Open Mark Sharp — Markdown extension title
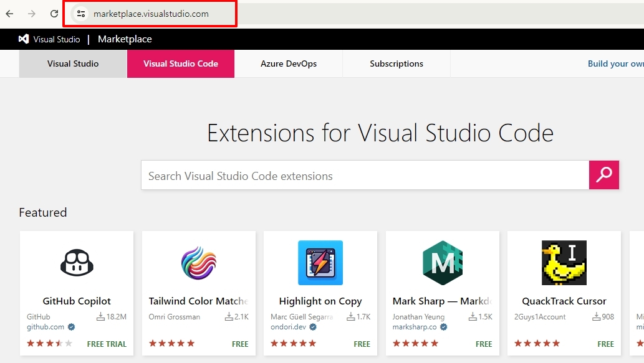644x363 pixels. [x=443, y=301]
